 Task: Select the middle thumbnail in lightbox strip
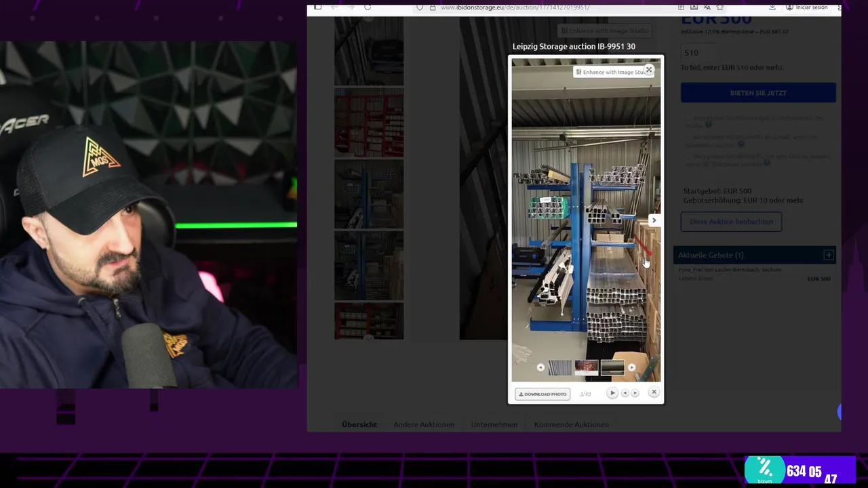587,367
